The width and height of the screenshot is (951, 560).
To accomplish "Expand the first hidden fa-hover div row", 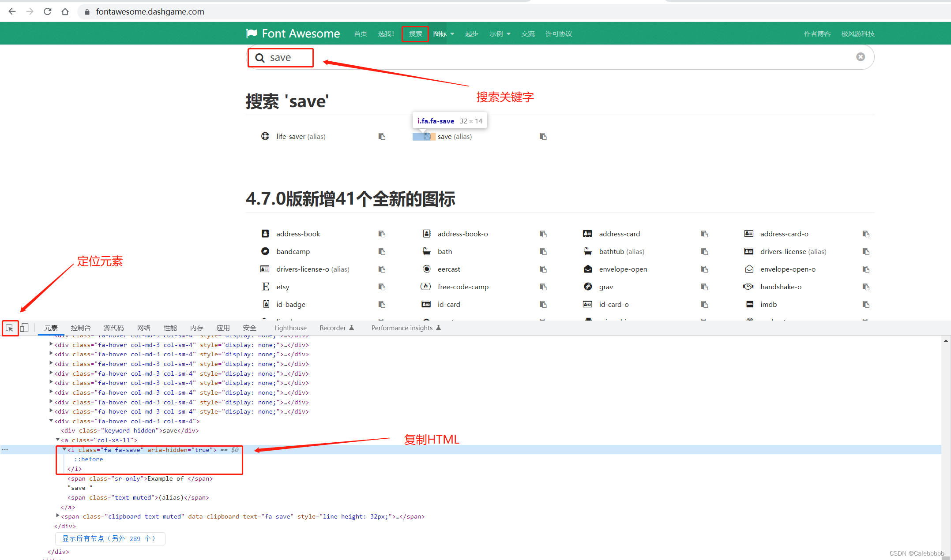I will 51,344.
